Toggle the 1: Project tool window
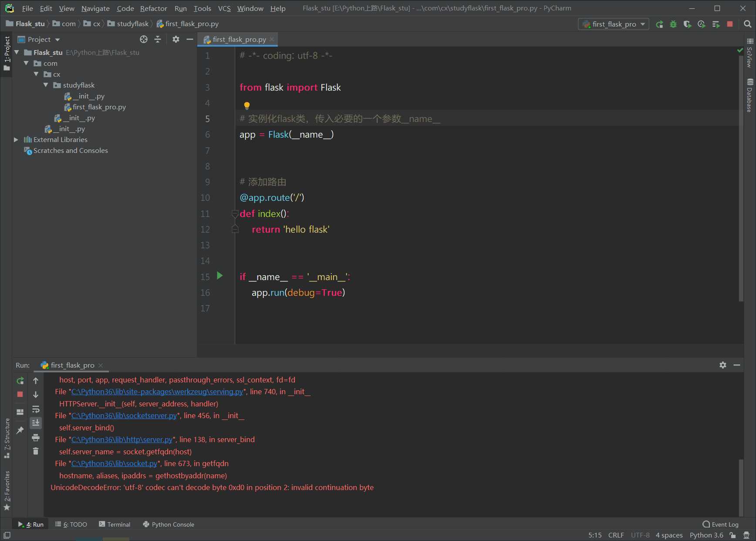 (x=7, y=54)
